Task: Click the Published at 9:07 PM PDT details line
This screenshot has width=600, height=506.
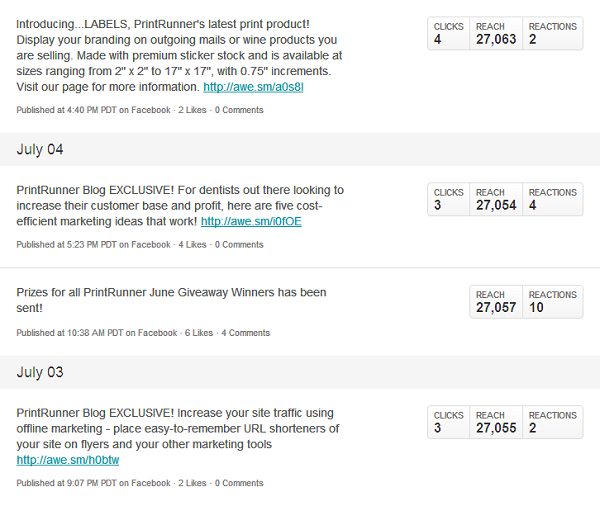Action: [140, 483]
